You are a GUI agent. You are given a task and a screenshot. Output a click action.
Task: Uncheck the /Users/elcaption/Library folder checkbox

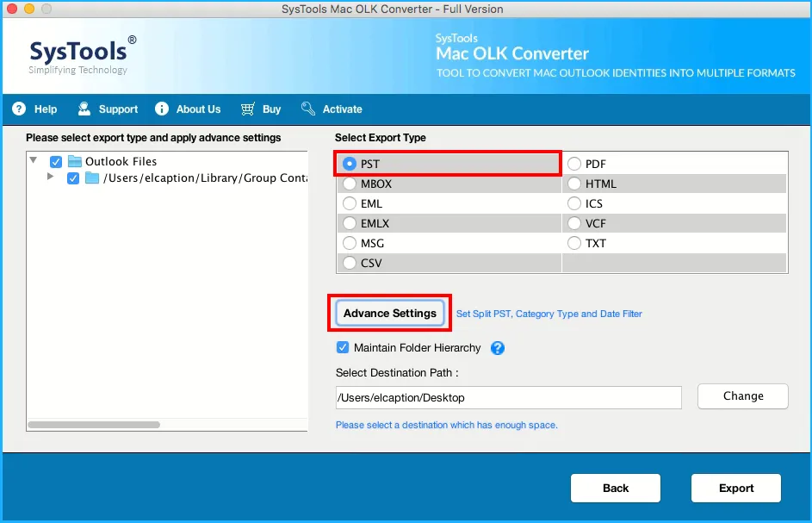[x=73, y=178]
